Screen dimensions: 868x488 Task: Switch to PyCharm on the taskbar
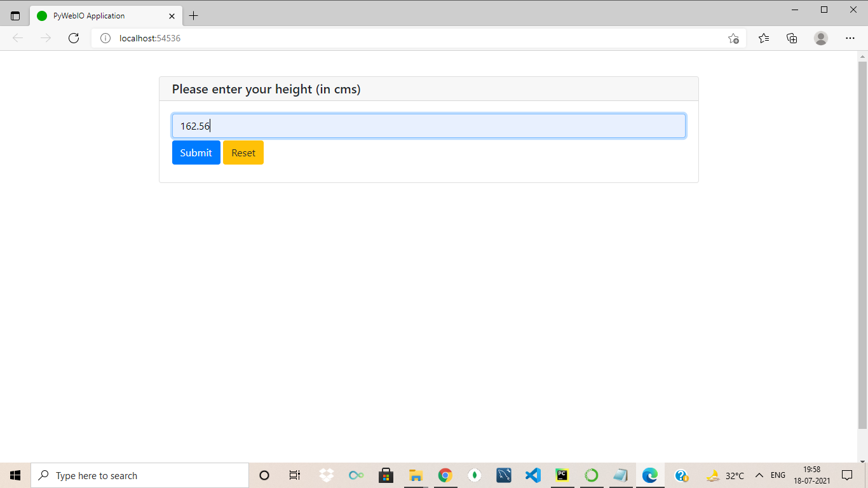coord(562,475)
